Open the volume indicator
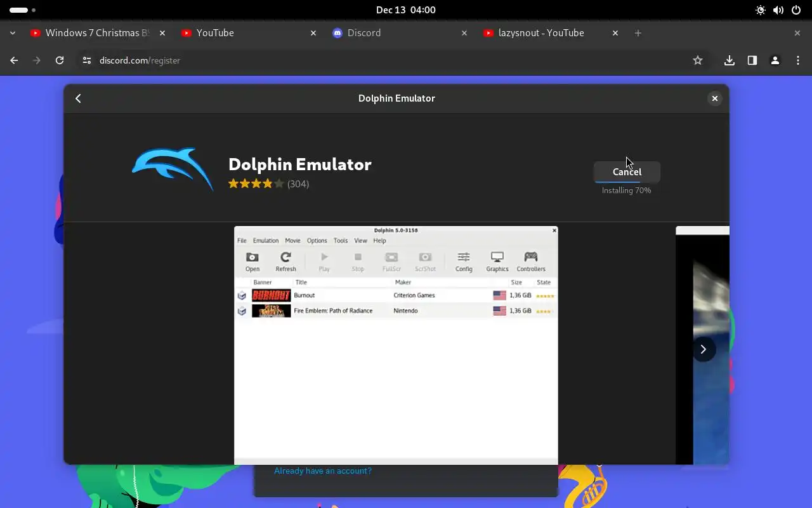This screenshot has height=508, width=812. pos(778,10)
